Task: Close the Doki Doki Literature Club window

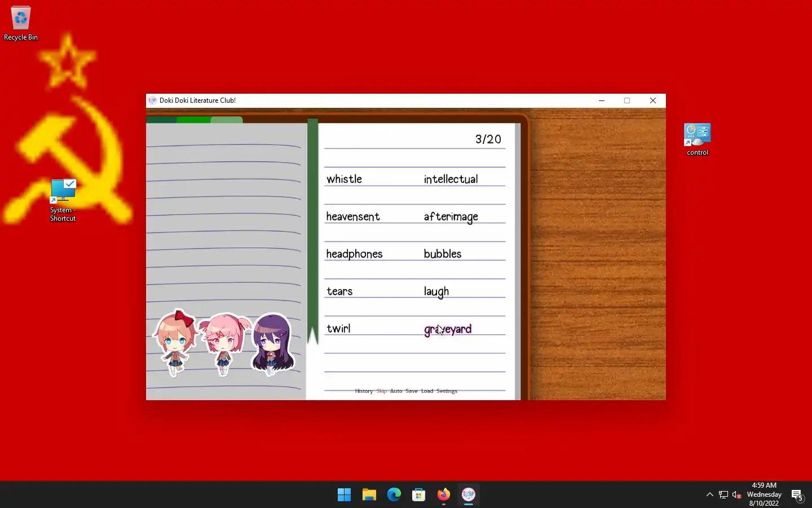Action: tap(653, 100)
